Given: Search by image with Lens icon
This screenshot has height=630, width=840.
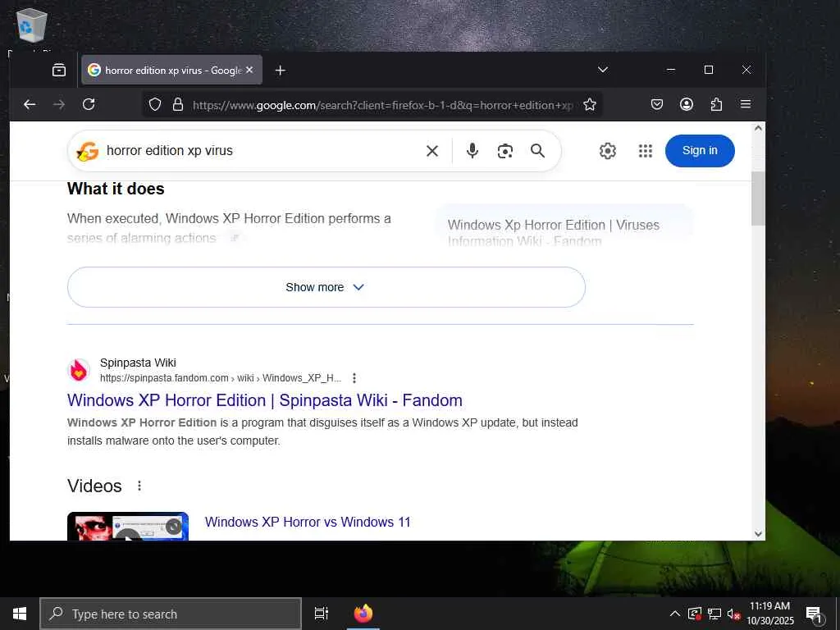Looking at the screenshot, I should click(505, 151).
